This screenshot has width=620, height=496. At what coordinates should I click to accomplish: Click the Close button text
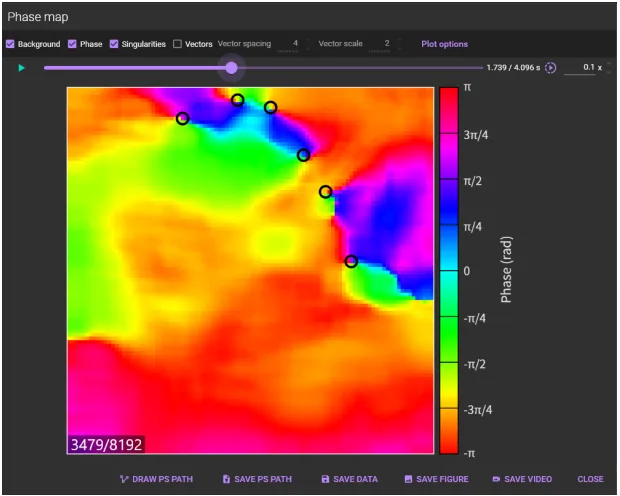pos(590,479)
